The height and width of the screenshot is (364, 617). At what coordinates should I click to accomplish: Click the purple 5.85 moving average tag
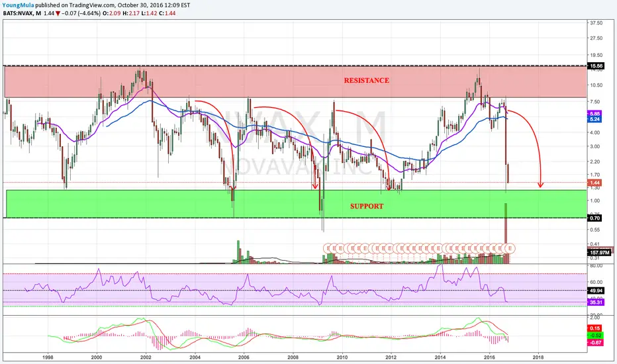pos(594,114)
